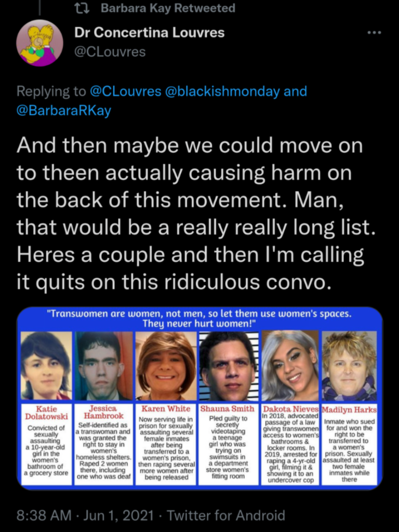Click the Barbara Kay Retweeted label

pyautogui.click(x=168, y=8)
